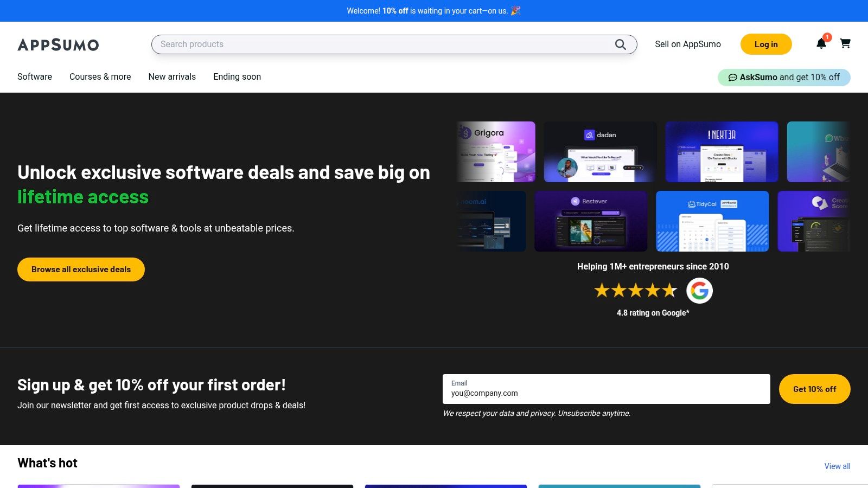Screen dimensions: 868x488
Task: Go to Ending soon
Action: pyautogui.click(x=237, y=76)
